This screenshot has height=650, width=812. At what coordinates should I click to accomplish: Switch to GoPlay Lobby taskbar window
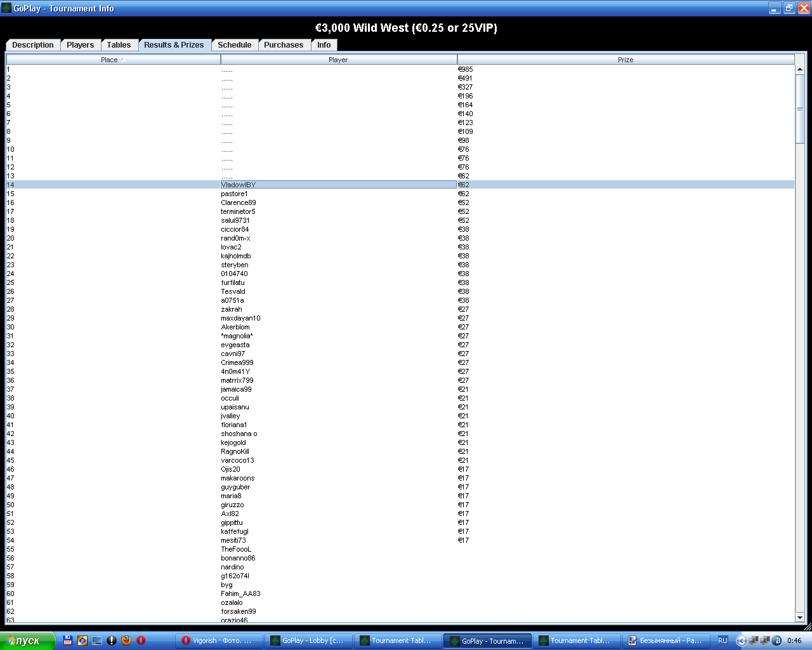(x=308, y=640)
